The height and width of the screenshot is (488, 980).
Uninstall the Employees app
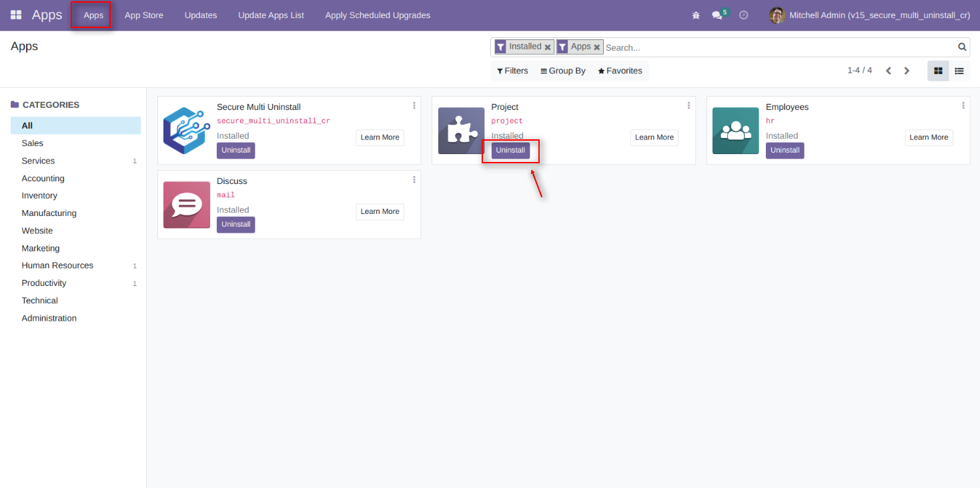(x=785, y=150)
